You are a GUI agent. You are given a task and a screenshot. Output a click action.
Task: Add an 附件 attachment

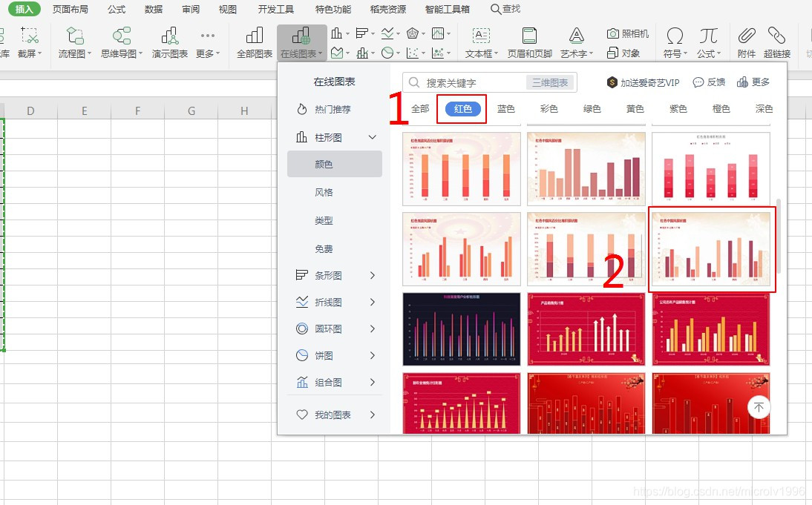[x=746, y=42]
